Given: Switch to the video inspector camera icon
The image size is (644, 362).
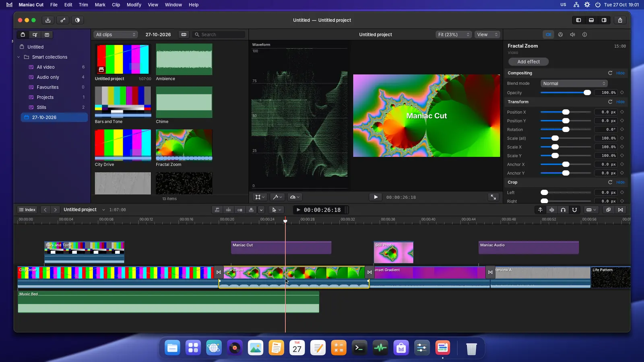Looking at the screenshot, I should tap(549, 35).
